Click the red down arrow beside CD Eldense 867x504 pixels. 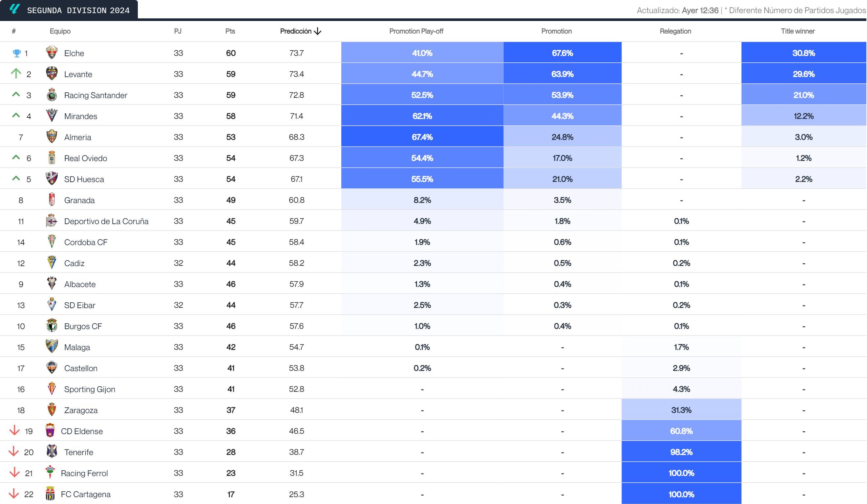(x=14, y=431)
